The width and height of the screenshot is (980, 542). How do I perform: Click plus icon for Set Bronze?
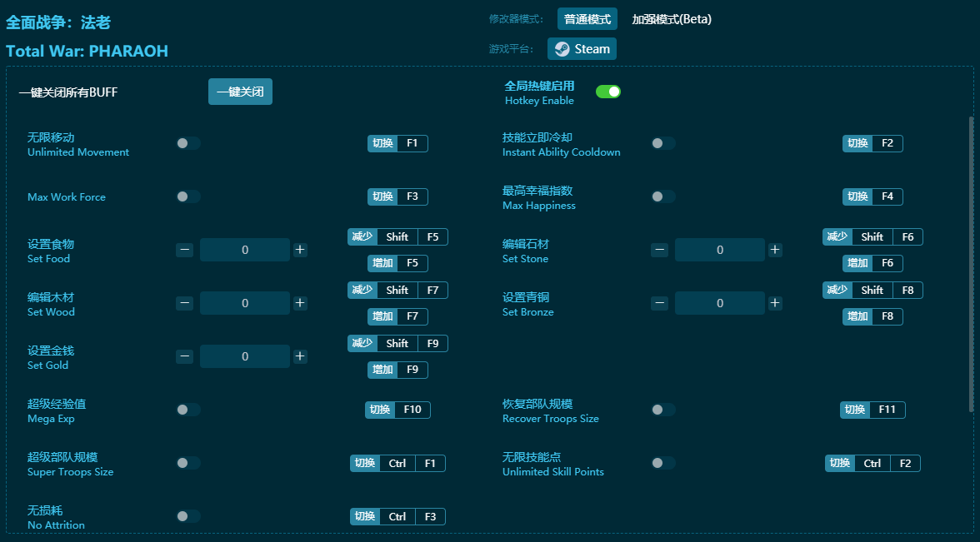pyautogui.click(x=775, y=303)
